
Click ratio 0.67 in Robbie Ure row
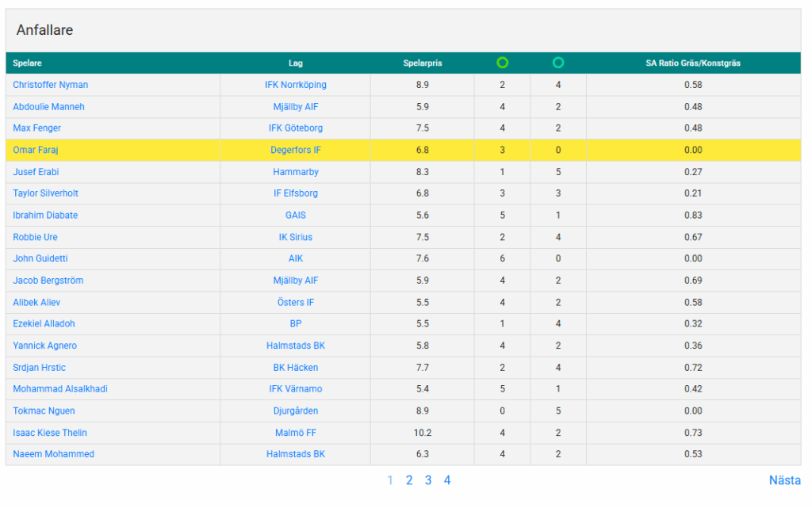[693, 237]
